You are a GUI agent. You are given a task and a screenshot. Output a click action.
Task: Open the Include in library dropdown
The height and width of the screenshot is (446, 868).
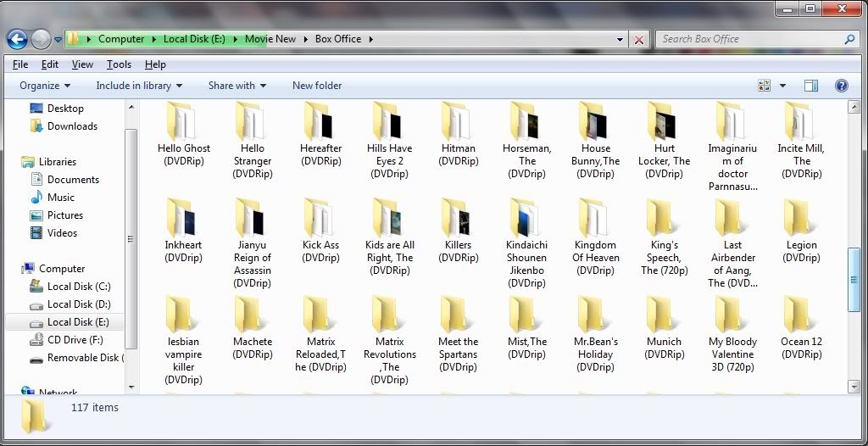(139, 86)
